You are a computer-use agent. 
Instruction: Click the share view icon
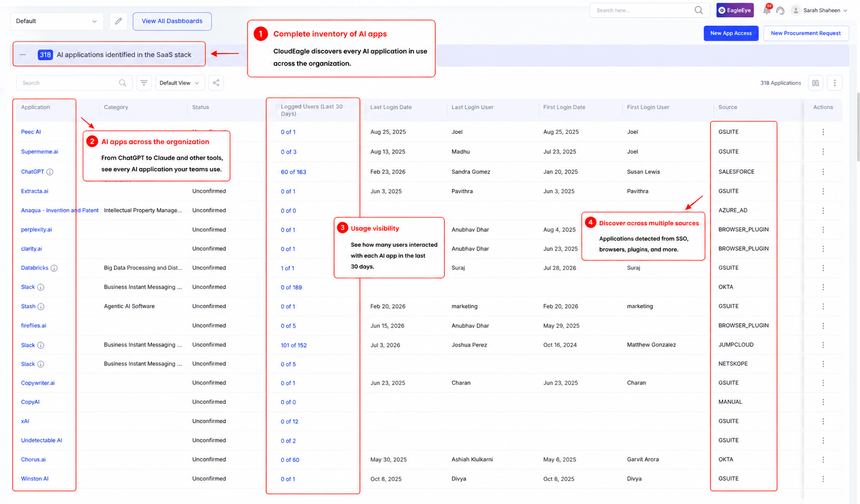[x=216, y=83]
